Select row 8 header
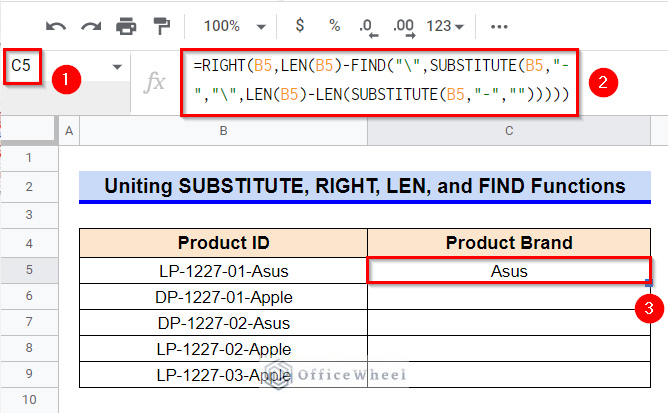 coord(29,348)
